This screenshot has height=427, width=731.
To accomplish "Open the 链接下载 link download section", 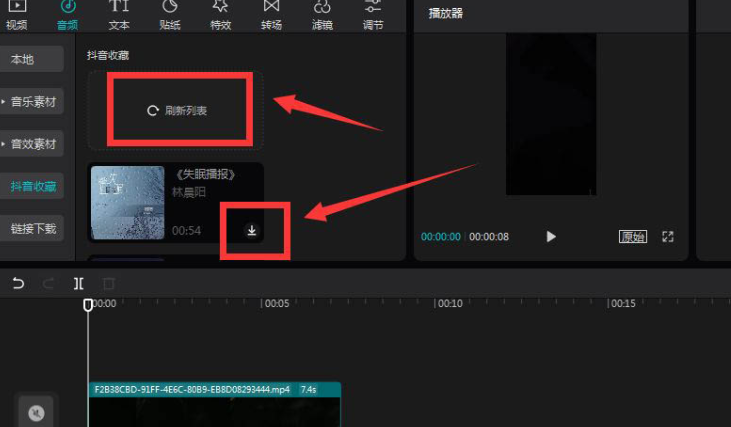I will coord(33,228).
